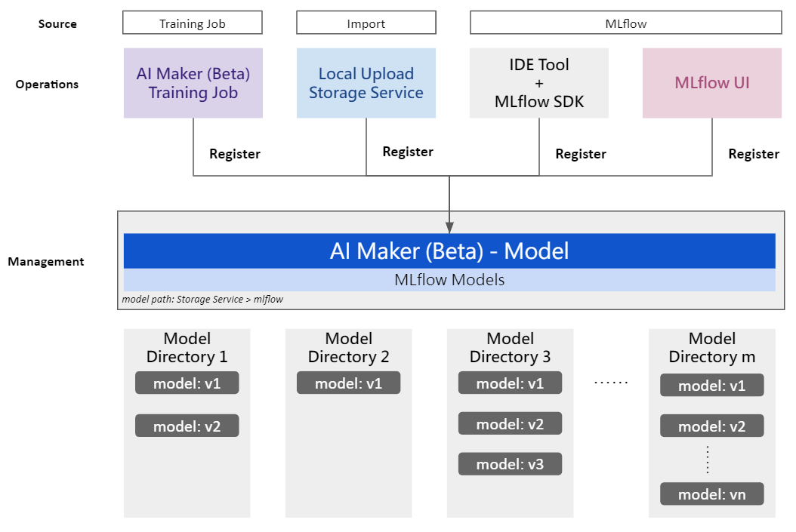Click the Management row label
Screen dimensions: 796x532
[x=45, y=262]
